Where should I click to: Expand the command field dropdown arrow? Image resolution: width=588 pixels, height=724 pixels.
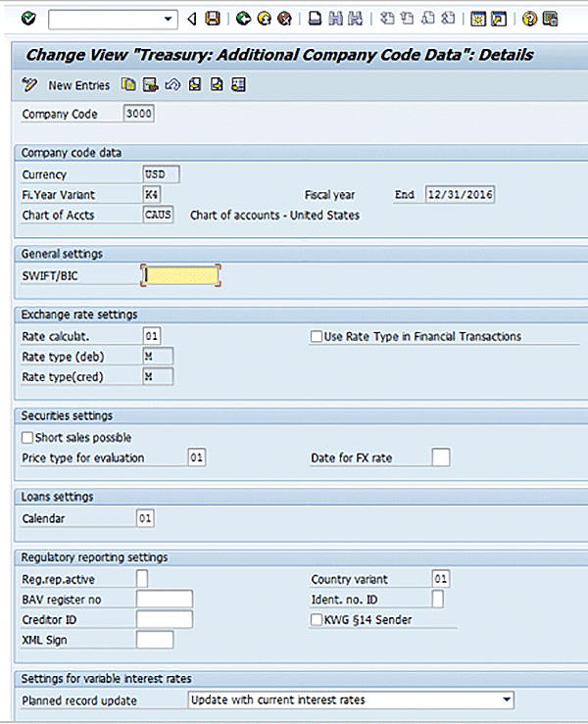(x=170, y=18)
